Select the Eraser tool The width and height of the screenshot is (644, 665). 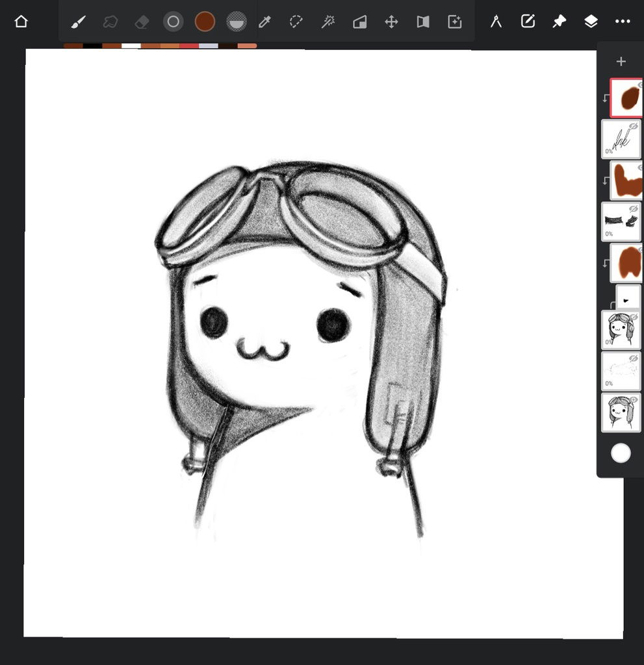(x=142, y=22)
